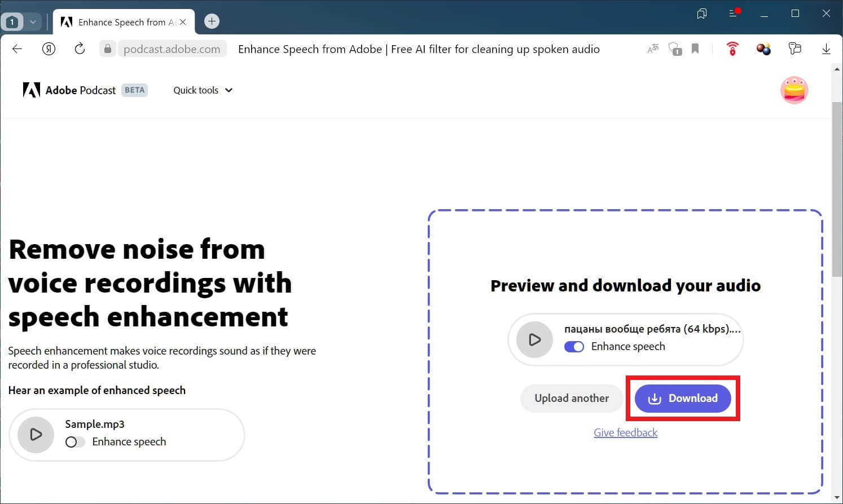Click Upload another button
This screenshot has height=504, width=843.
(x=571, y=398)
